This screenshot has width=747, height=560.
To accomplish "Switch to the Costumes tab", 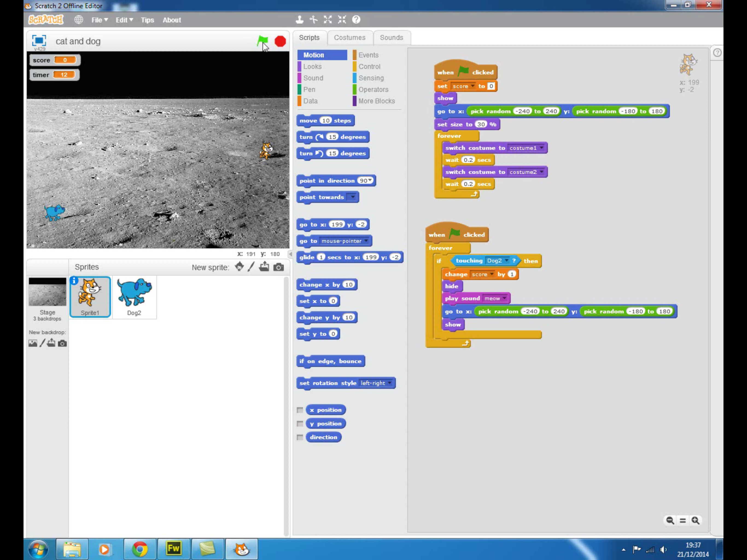I will (349, 37).
